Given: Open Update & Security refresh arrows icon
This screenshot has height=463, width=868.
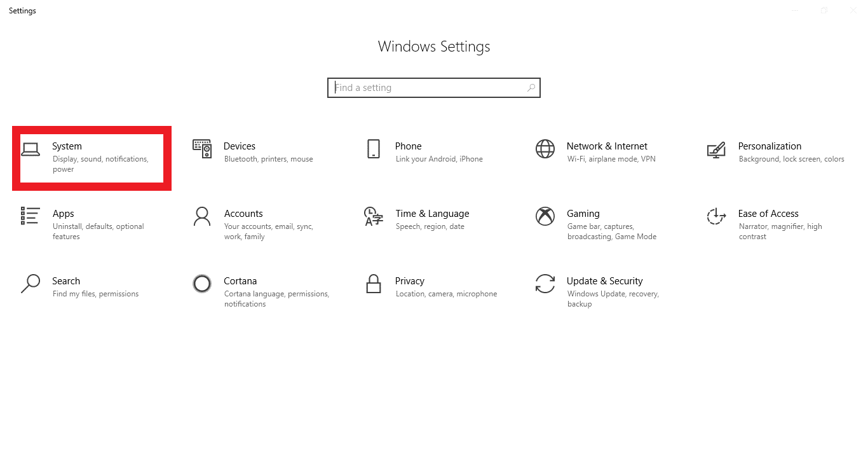Looking at the screenshot, I should coord(545,284).
